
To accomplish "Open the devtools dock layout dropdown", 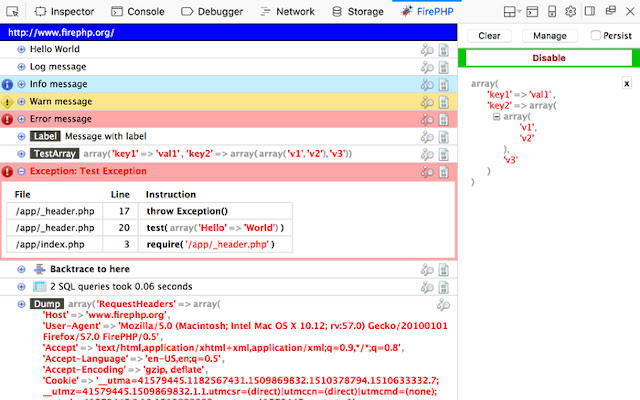I will (x=516, y=12).
